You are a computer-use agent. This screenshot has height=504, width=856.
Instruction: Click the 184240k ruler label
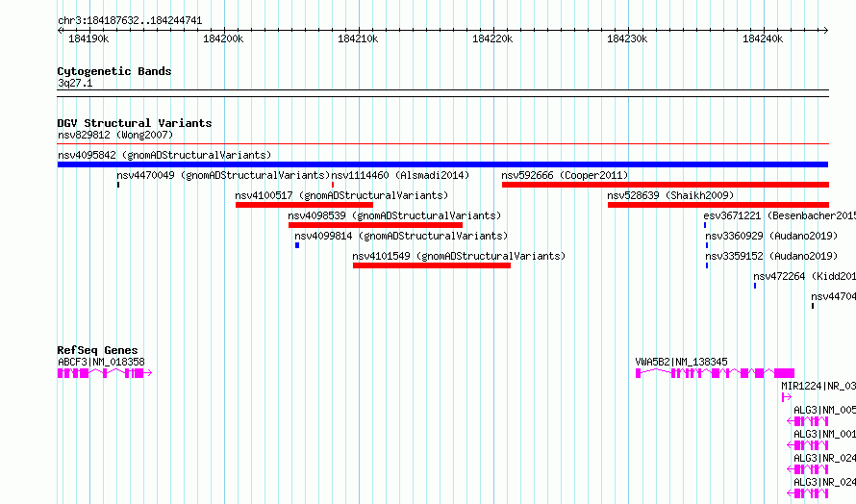point(763,38)
